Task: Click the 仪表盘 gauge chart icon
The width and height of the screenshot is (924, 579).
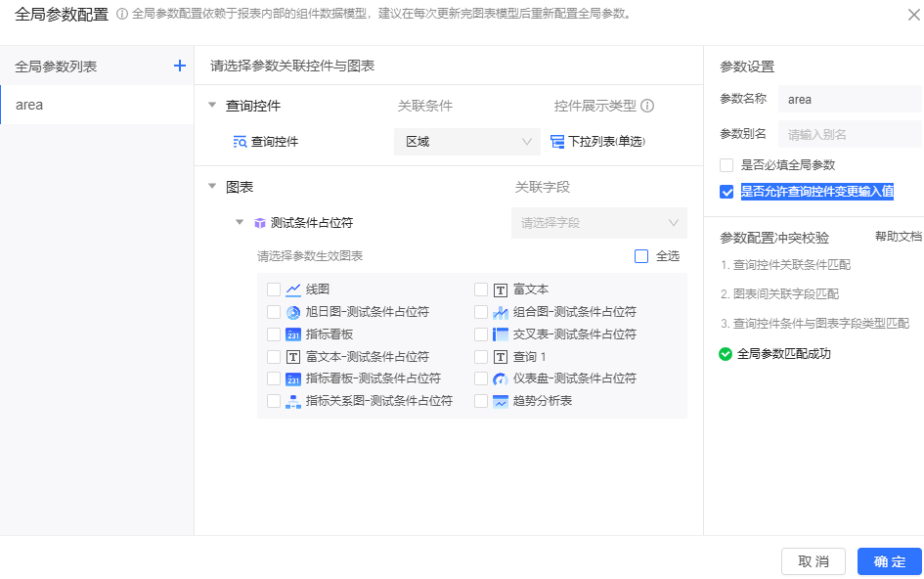Action: [501, 379]
